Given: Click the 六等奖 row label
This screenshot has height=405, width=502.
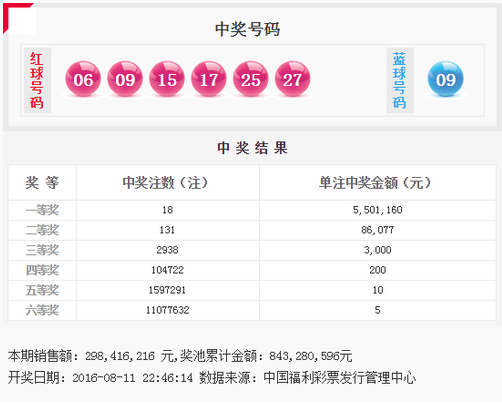Looking at the screenshot, I should 42,310.
